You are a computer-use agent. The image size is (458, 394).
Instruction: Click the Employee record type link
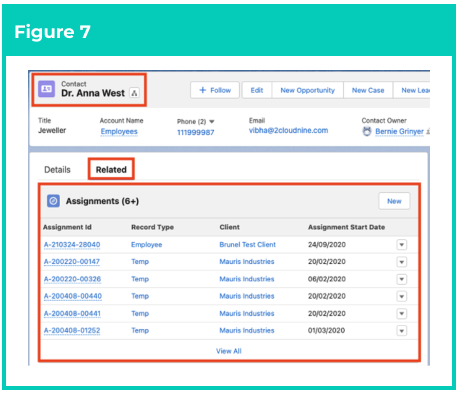pyautogui.click(x=147, y=245)
